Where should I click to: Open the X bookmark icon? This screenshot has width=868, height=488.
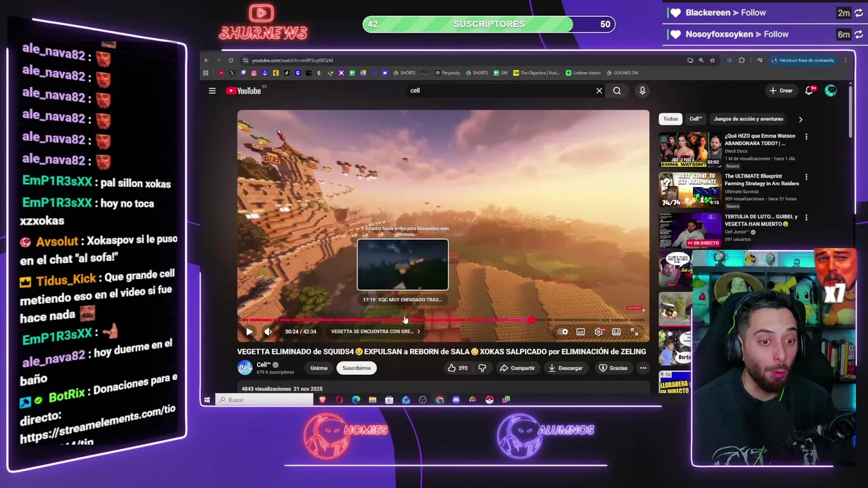[232, 73]
